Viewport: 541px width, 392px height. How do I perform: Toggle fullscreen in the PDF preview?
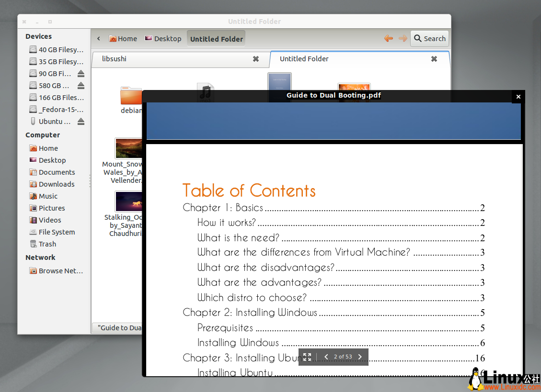point(307,357)
